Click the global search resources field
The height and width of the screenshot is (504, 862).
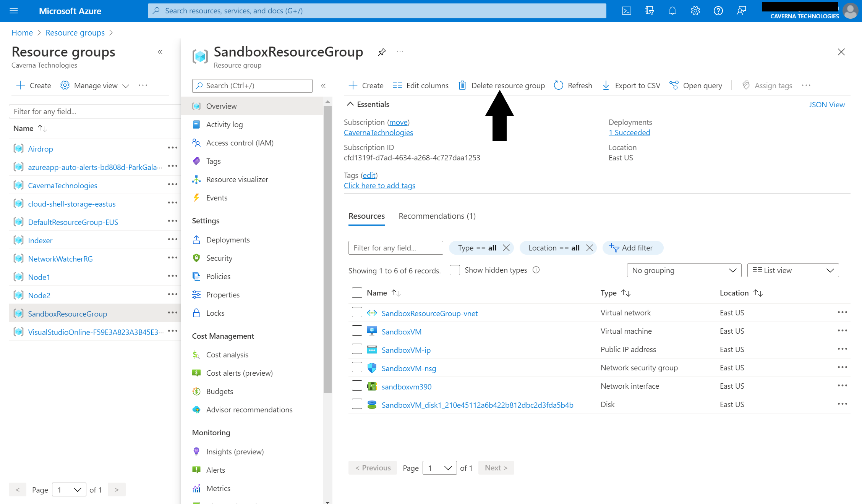coord(376,11)
